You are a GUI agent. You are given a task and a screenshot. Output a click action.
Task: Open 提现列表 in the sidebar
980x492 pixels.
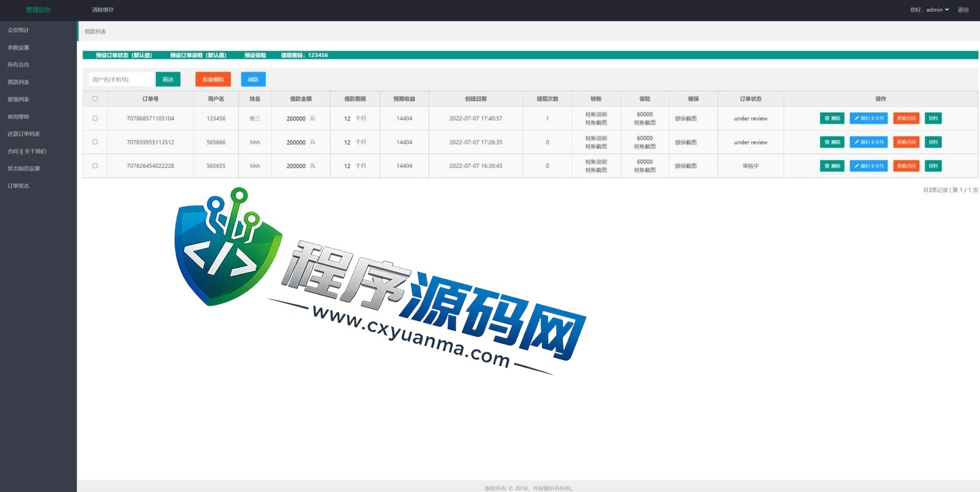pyautogui.click(x=18, y=99)
